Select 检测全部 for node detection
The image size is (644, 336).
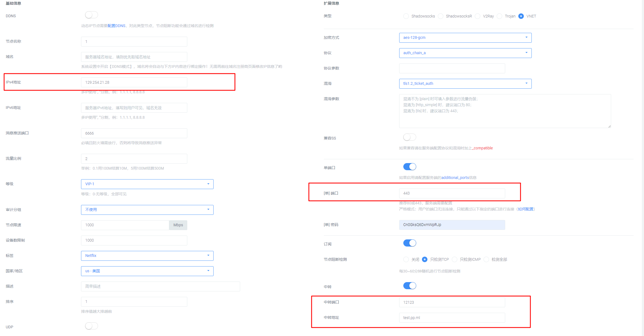(486, 259)
